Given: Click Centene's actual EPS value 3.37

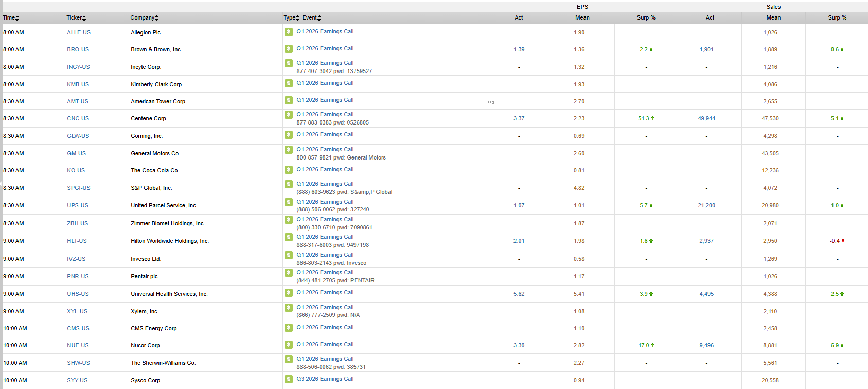Looking at the screenshot, I should 519,118.
